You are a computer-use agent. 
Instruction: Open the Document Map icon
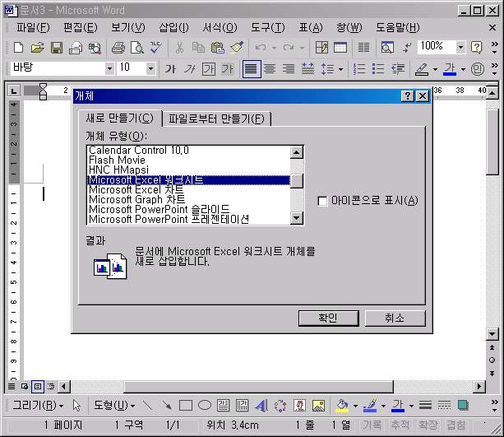pyautogui.click(x=387, y=48)
